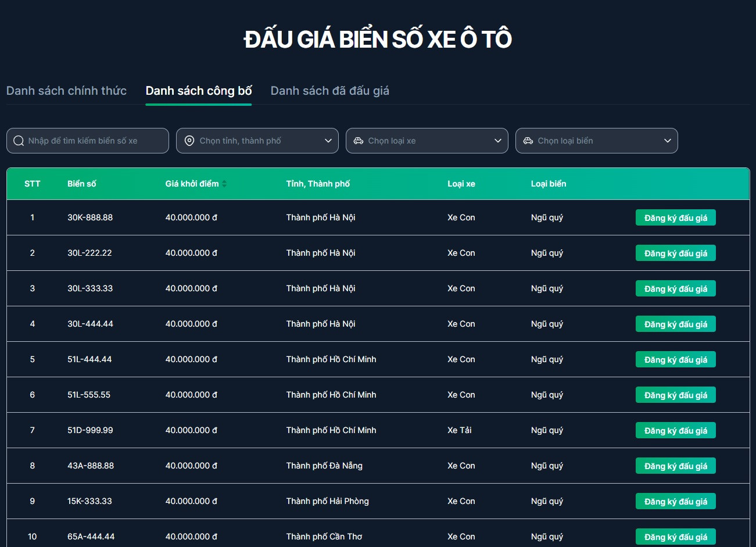Switch to Danh sách chính thức tab

pyautogui.click(x=66, y=91)
